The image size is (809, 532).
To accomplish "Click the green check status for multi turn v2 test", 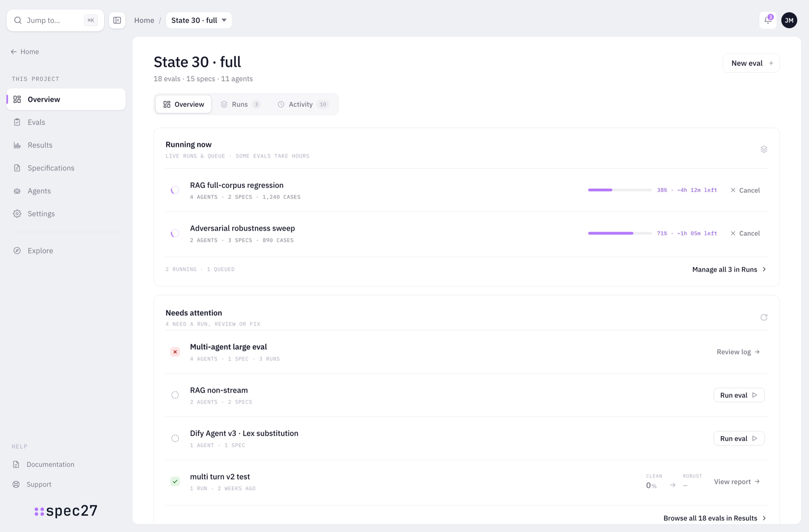I will (175, 481).
